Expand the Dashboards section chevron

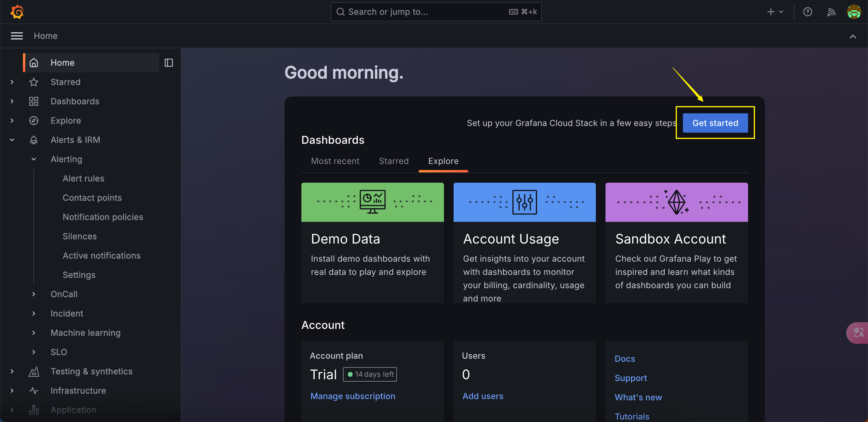point(12,101)
